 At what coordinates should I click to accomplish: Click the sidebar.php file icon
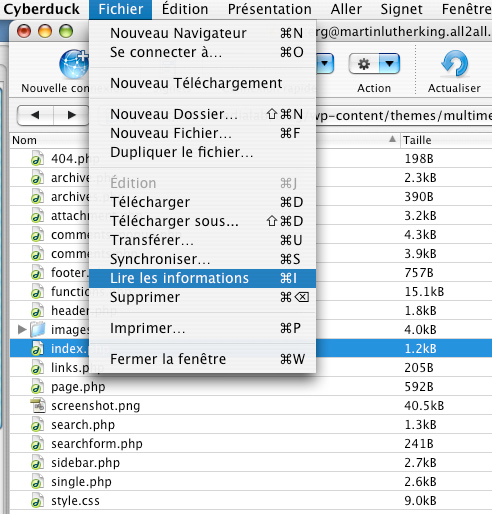pos(37,463)
